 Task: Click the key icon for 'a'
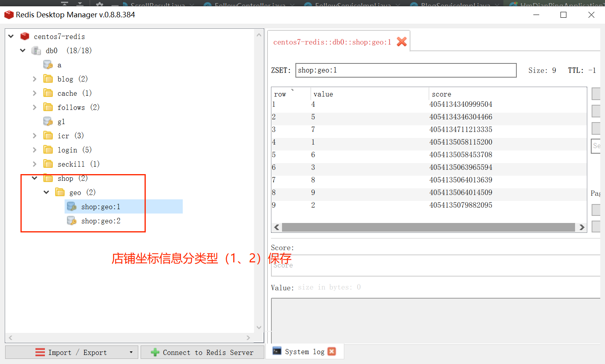click(48, 65)
